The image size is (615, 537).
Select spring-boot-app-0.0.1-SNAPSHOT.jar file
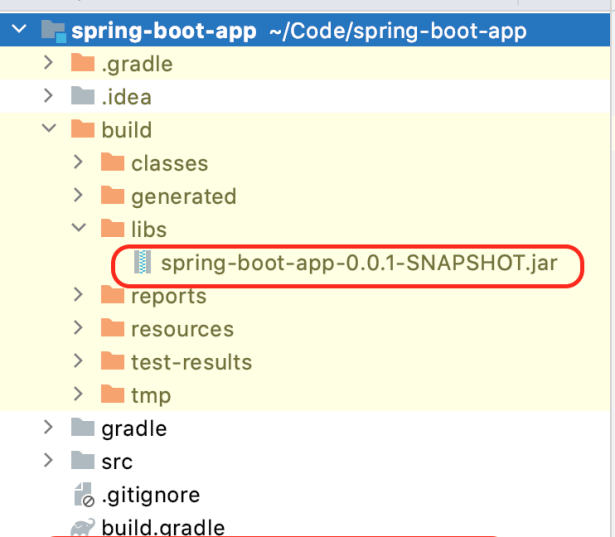click(x=359, y=263)
